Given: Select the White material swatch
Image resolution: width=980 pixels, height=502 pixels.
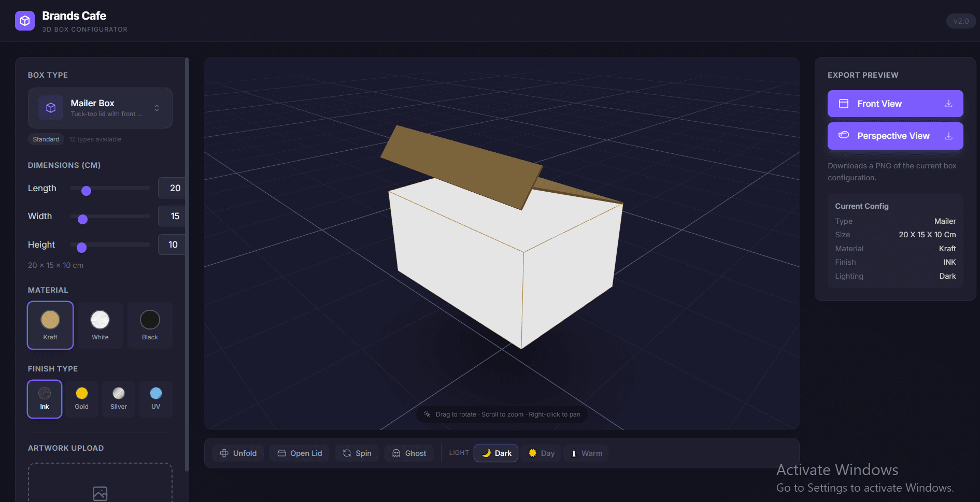Looking at the screenshot, I should point(100,325).
